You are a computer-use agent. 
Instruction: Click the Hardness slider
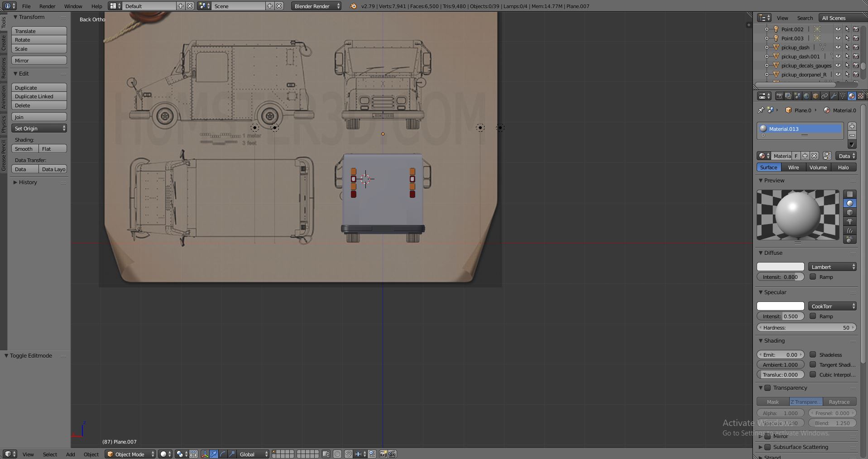pyautogui.click(x=806, y=327)
